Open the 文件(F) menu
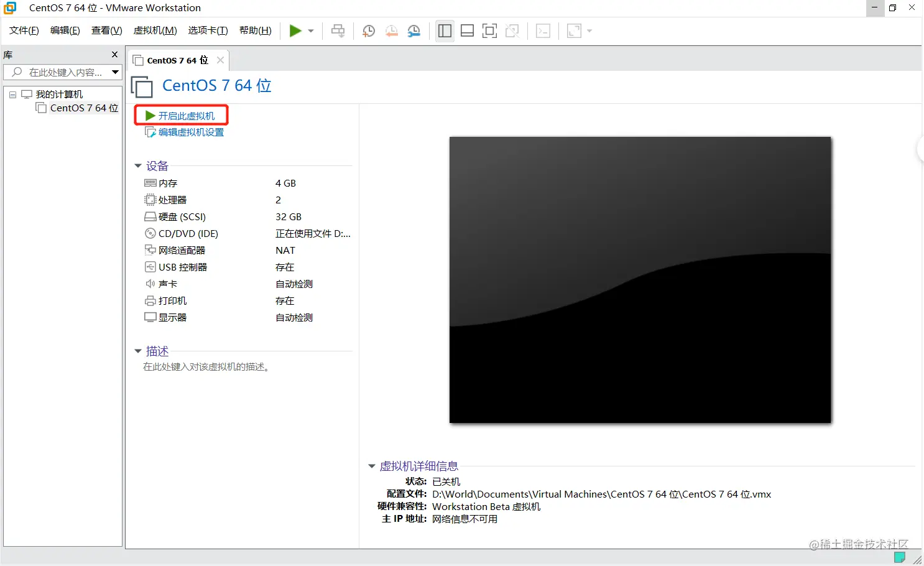The height and width of the screenshot is (566, 924). point(24,30)
